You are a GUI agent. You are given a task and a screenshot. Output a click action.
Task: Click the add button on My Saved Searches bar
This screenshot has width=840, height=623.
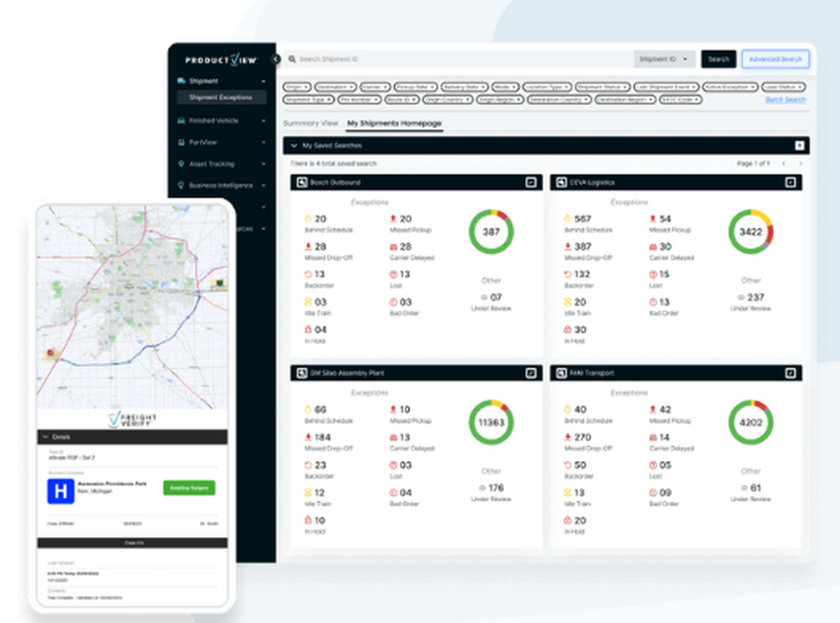[800, 145]
